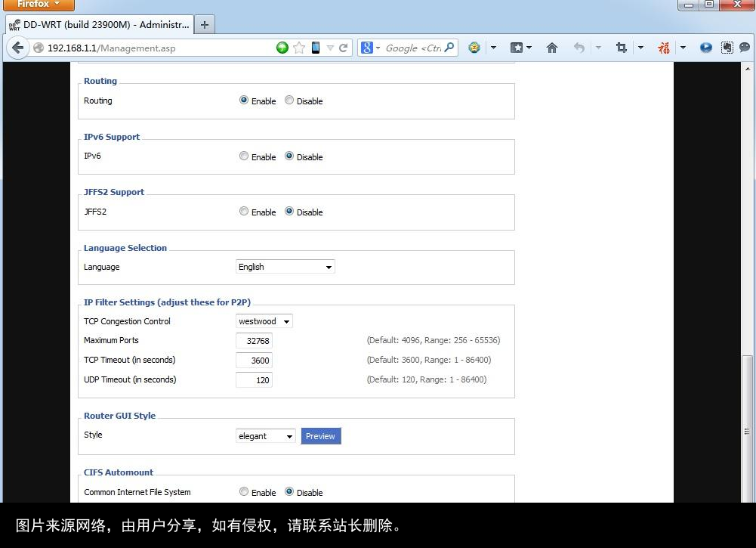
Task: Click the blue video play toolbar icon
Action: click(x=705, y=47)
